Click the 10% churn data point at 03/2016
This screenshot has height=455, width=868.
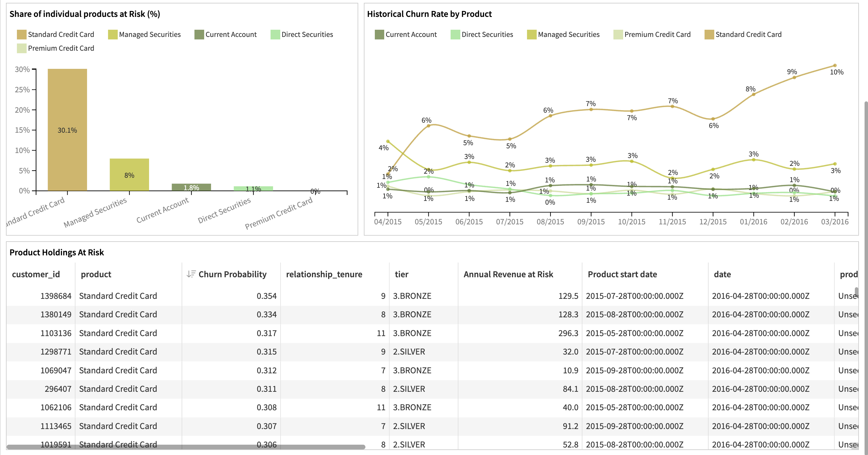pyautogui.click(x=834, y=65)
